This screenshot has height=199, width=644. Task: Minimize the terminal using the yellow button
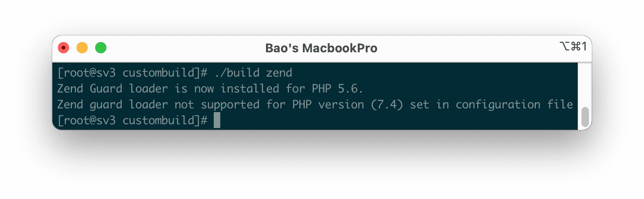click(x=82, y=48)
